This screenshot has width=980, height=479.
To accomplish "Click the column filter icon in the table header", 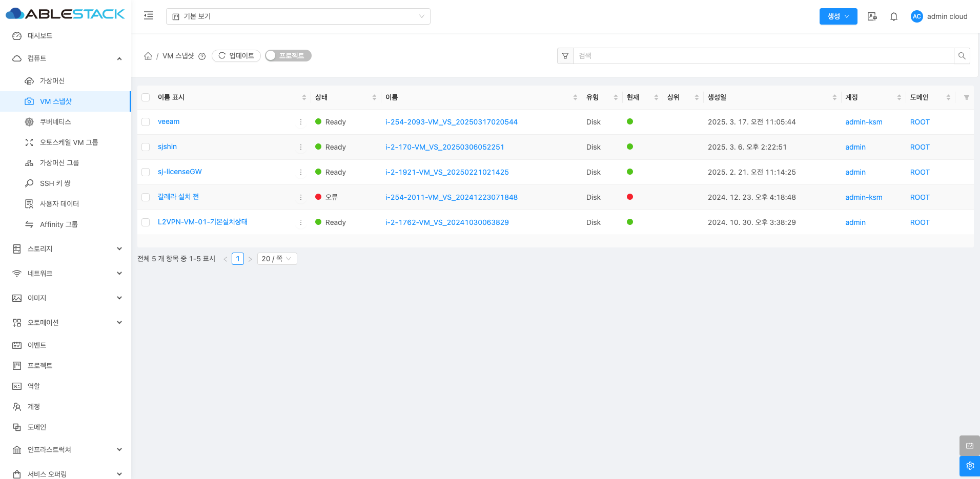I will click(966, 97).
